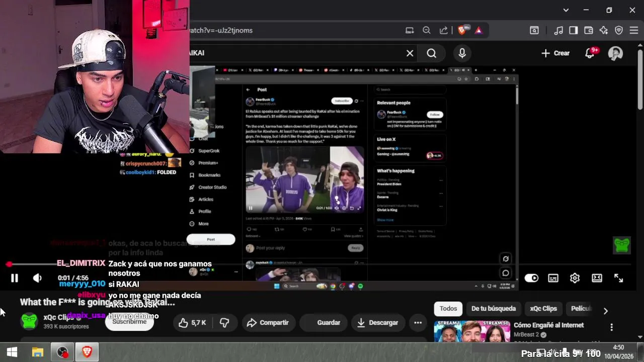Toggle the autoplay switch
Image resolution: width=644 pixels, height=362 pixels.
[x=531, y=278]
